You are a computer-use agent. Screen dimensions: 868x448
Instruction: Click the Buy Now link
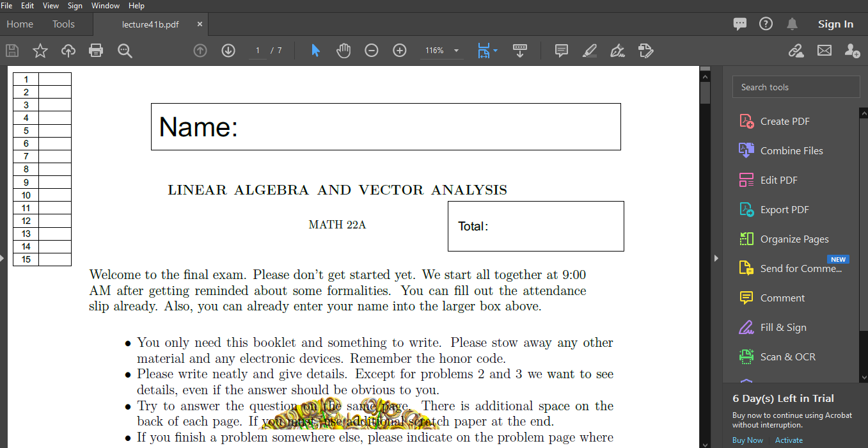748,440
